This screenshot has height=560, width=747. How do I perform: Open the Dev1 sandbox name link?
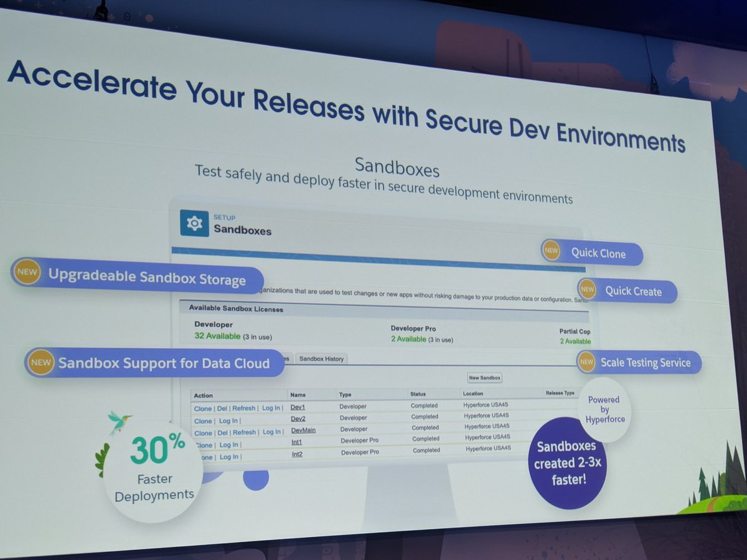298,407
